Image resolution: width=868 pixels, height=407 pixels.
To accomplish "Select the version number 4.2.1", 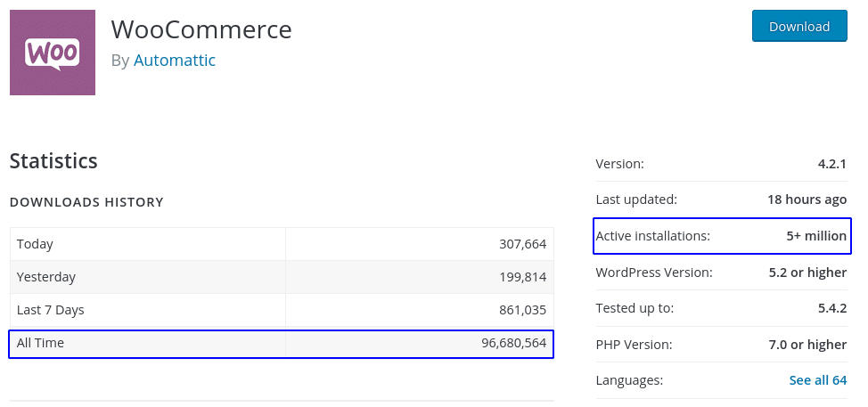I will tap(832, 164).
